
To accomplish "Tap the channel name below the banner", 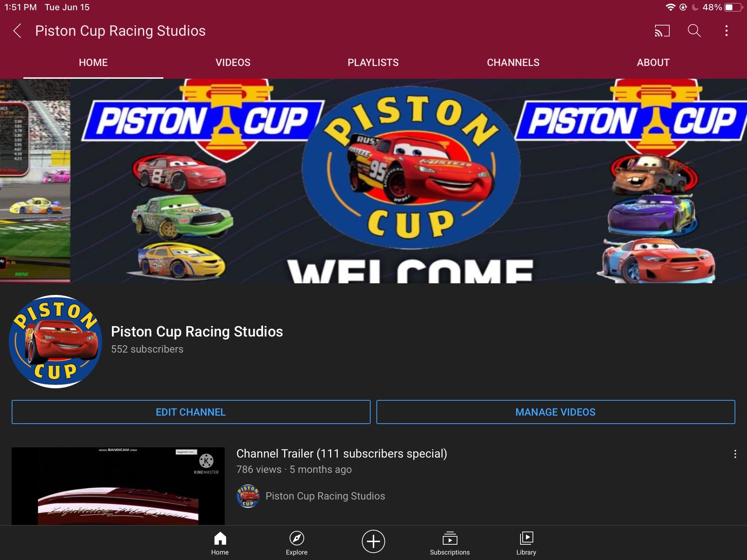I will 197,331.
